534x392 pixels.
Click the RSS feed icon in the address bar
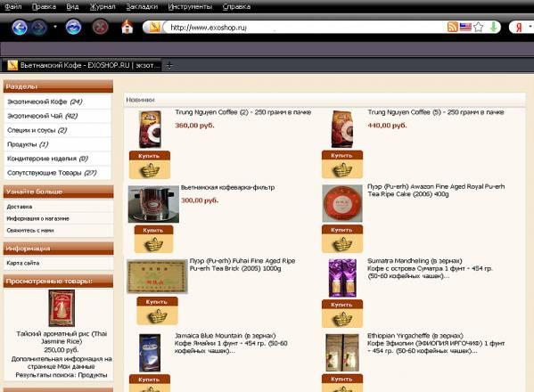pyautogui.click(x=452, y=27)
